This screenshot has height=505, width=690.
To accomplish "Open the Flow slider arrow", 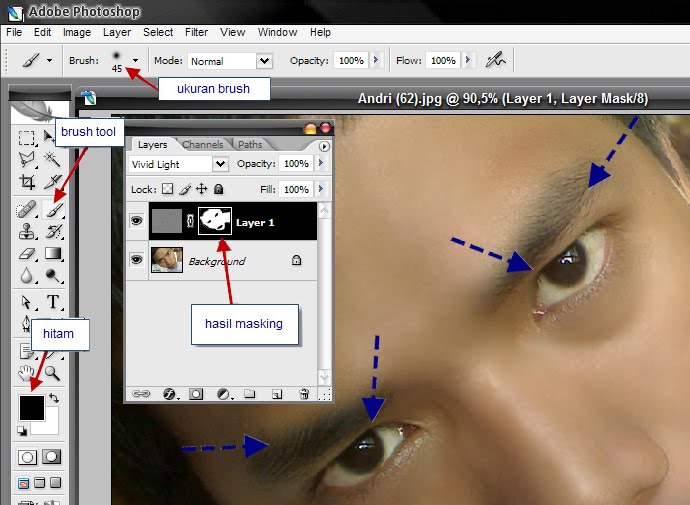I will pyautogui.click(x=468, y=60).
